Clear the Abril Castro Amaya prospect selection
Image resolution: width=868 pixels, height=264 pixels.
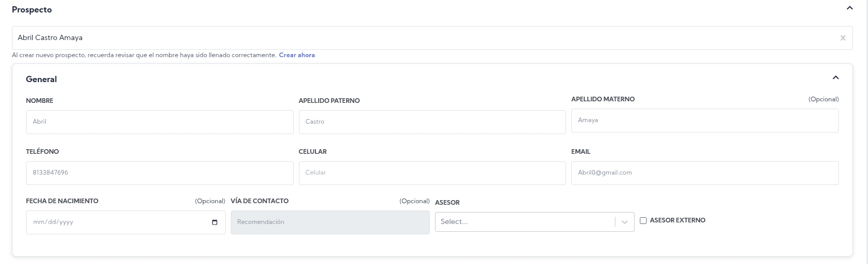pos(843,38)
